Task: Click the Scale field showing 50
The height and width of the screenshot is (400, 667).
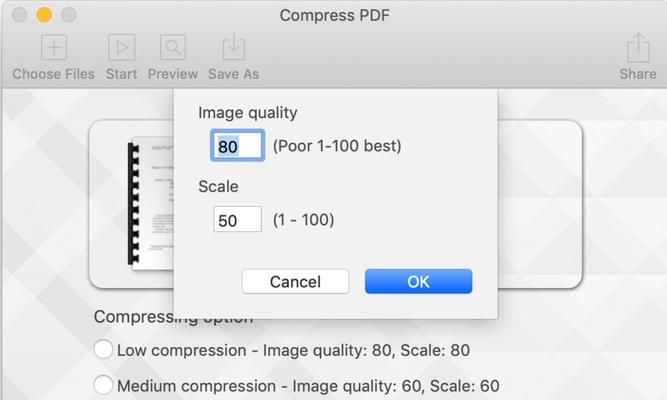Action: 237,219
